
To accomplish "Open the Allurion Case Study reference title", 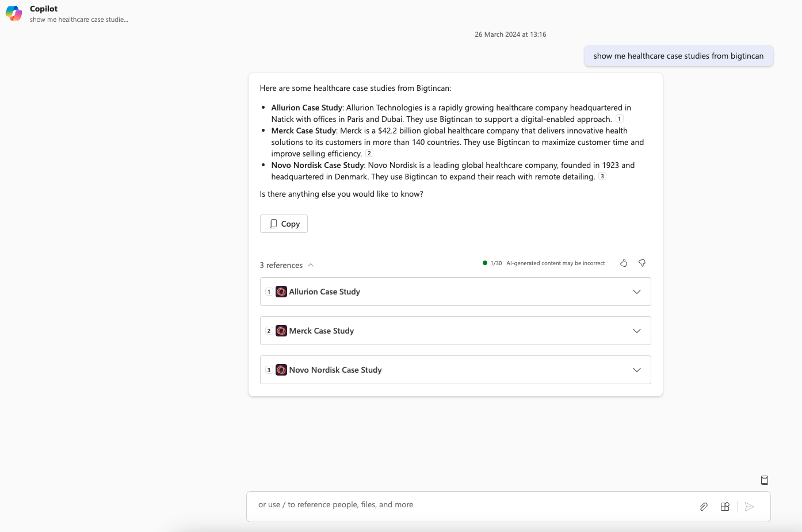I will point(324,292).
